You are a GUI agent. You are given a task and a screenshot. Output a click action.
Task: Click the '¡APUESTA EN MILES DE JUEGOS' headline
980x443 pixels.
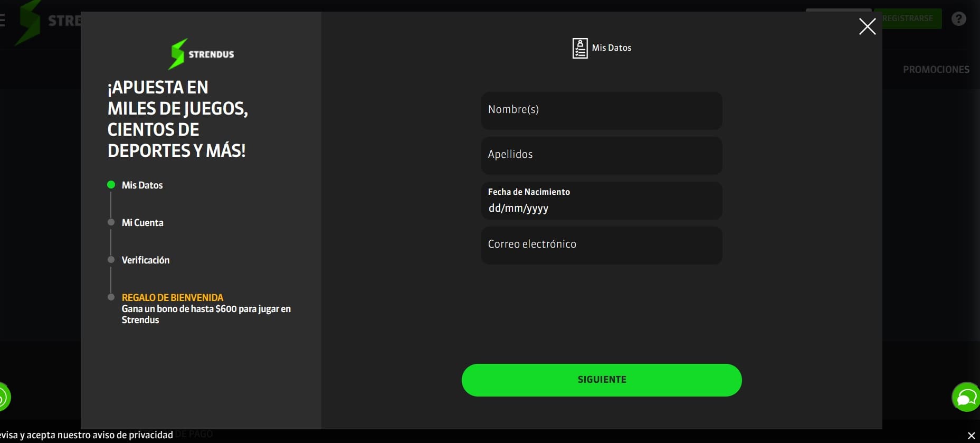tap(178, 119)
